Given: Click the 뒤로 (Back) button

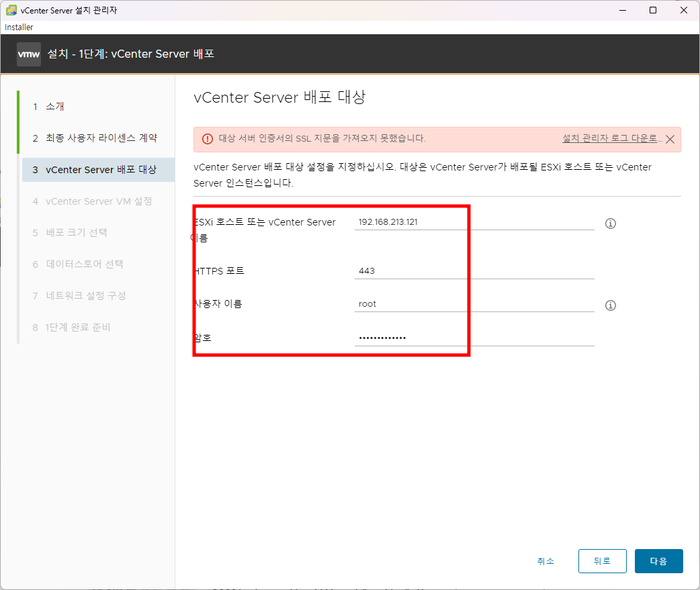Looking at the screenshot, I should coord(602,561).
